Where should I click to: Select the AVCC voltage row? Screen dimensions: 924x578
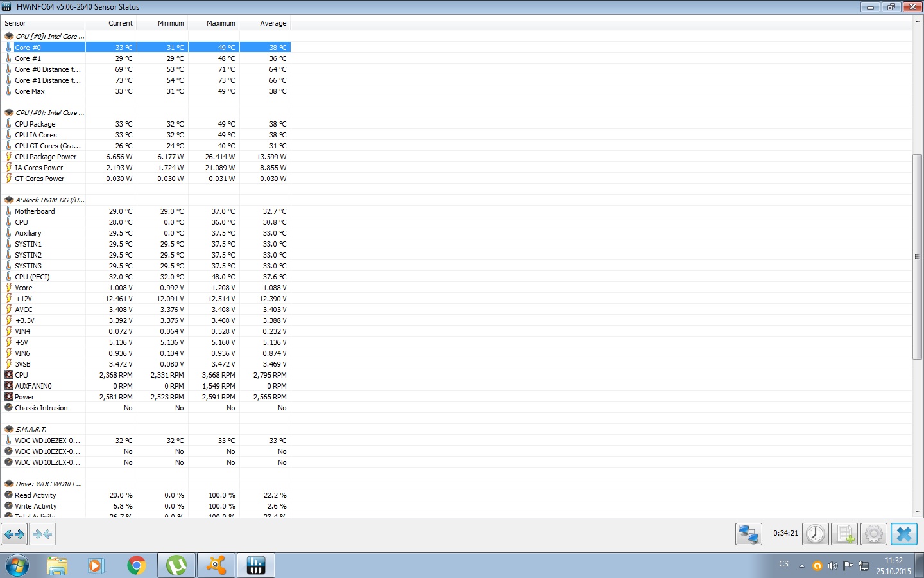[147, 310]
